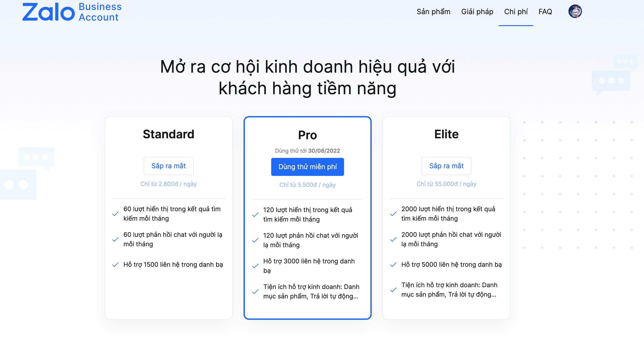Click checkmark beside 60 lượt phản hồi chat
This screenshot has width=644, height=345.
point(115,240)
